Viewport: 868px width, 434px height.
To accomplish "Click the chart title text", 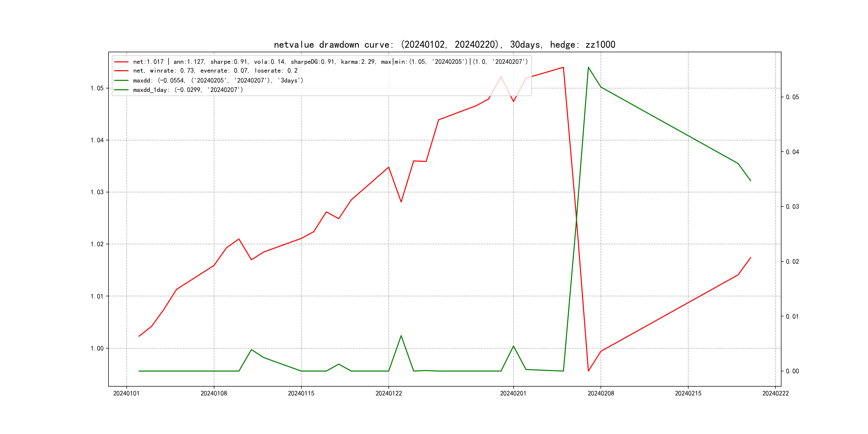I will point(444,44).
